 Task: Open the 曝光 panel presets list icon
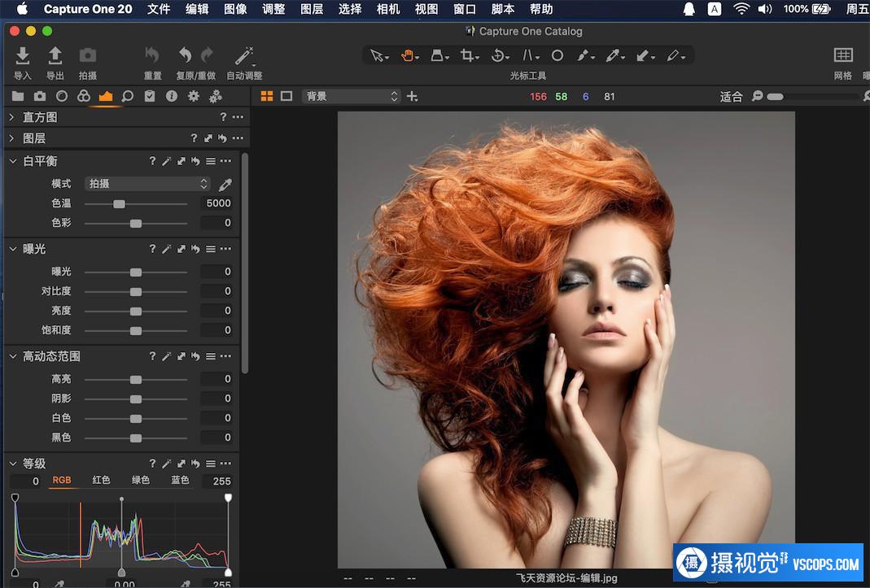210,249
